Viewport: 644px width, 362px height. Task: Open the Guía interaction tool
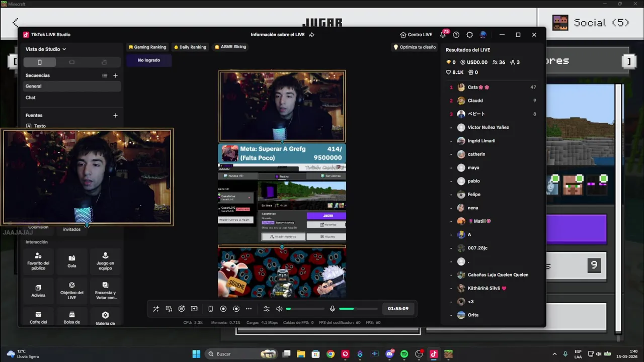tap(72, 261)
